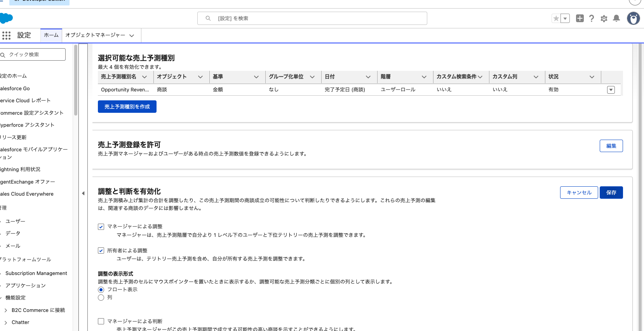Open Sales Cloud Everywhere sidebar link
This screenshot has height=331, width=644.
pos(27,194)
